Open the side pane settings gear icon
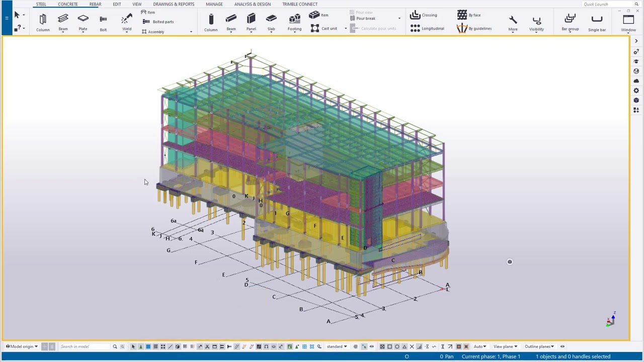This screenshot has height=362, width=644. pos(636,90)
